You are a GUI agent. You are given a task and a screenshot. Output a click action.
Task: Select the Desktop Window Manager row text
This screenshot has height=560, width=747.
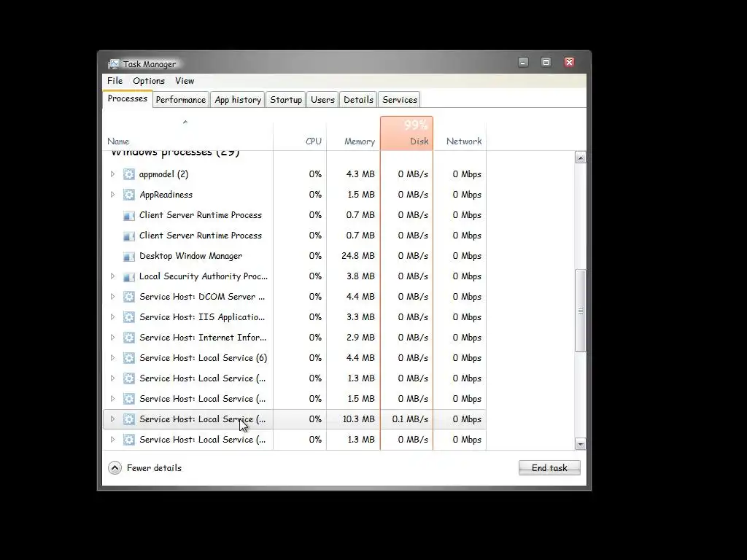click(190, 256)
